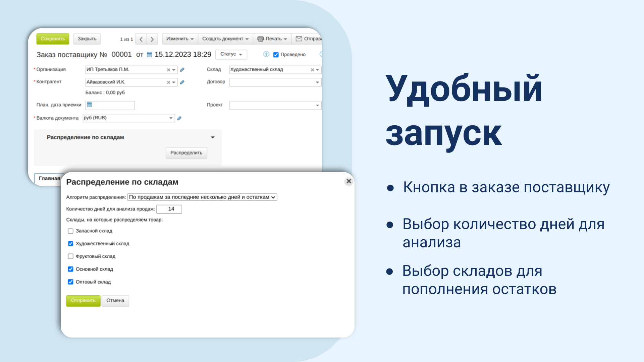The height and width of the screenshot is (362, 644).
Task: Clear the Склад field with X
Action: coord(312,70)
